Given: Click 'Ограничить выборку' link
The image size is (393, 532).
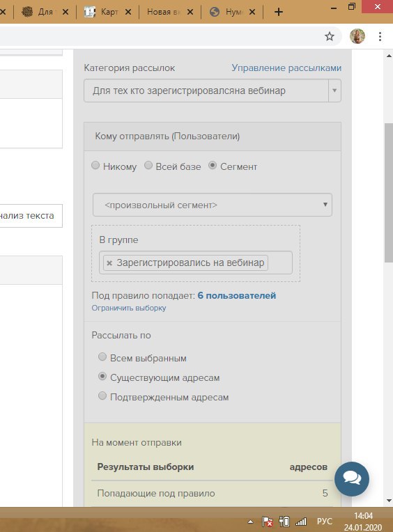Looking at the screenshot, I should point(129,308).
